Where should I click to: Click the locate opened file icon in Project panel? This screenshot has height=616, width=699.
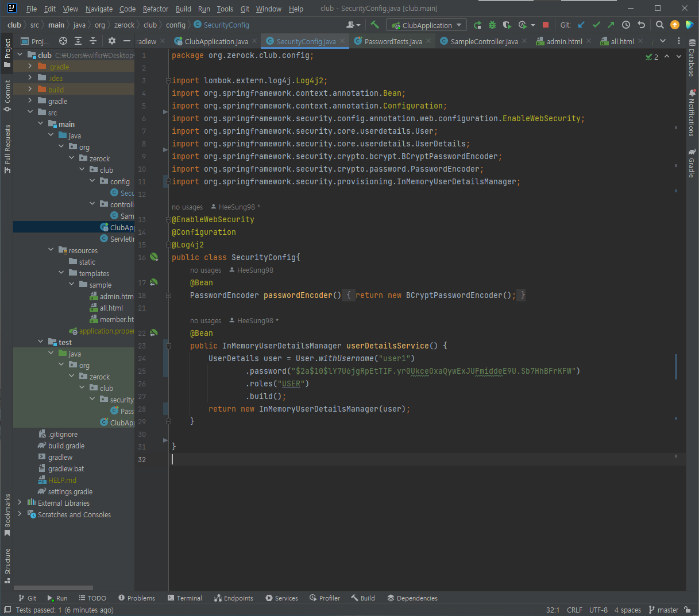63,41
